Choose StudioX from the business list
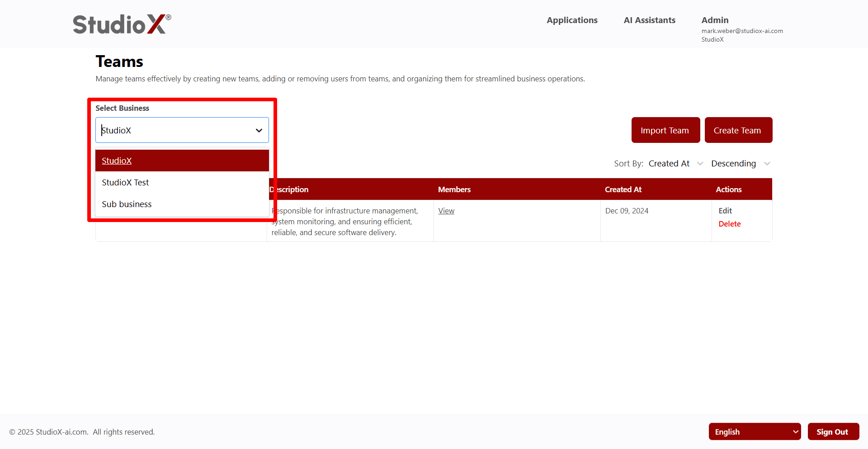The width and height of the screenshot is (868, 449). [117, 161]
